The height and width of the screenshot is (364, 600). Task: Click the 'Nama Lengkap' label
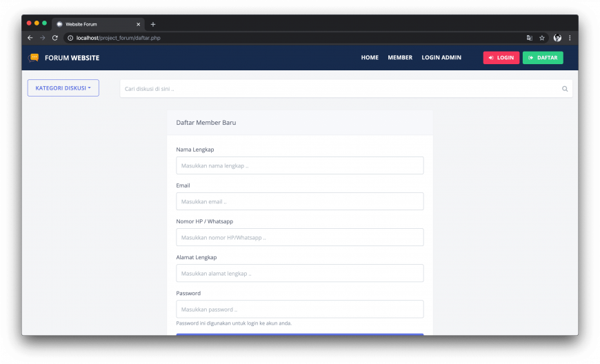coord(194,150)
